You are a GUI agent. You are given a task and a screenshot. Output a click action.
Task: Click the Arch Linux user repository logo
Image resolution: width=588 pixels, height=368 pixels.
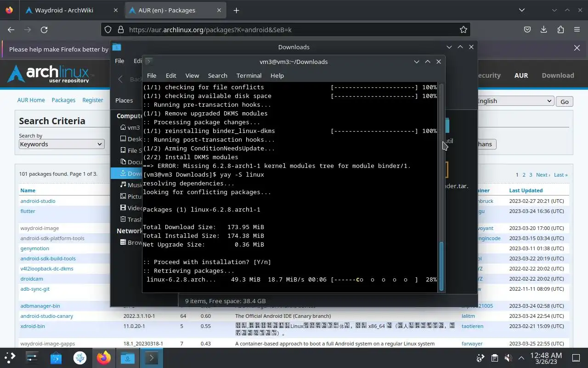(x=51, y=74)
